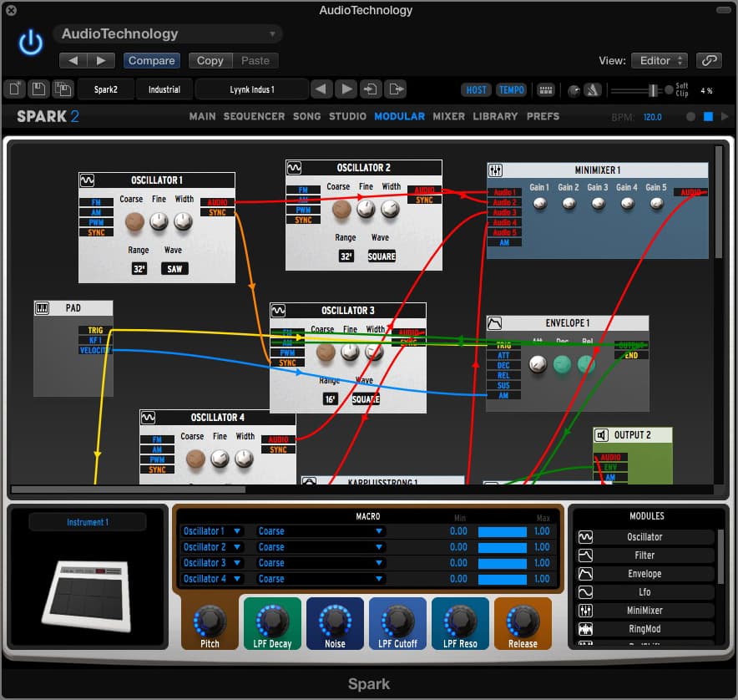738x700 pixels.
Task: Open the MIDI keyboard settings icon
Action: coord(546,90)
